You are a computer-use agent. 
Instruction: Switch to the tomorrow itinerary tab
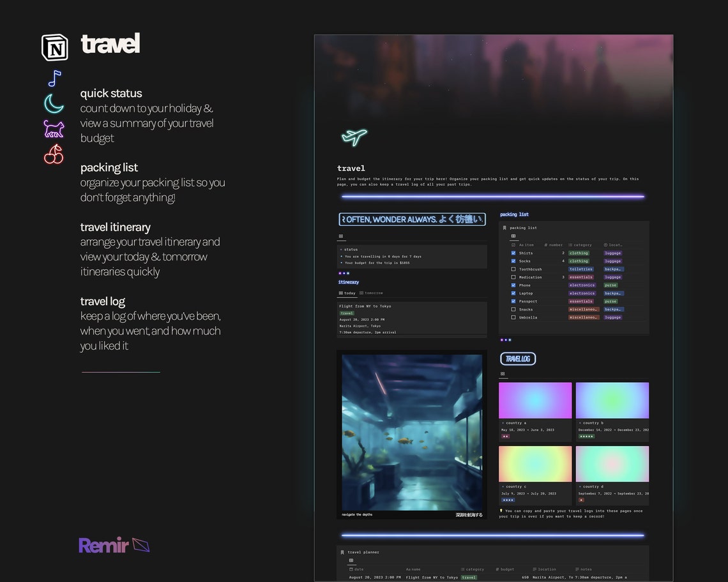click(x=372, y=294)
